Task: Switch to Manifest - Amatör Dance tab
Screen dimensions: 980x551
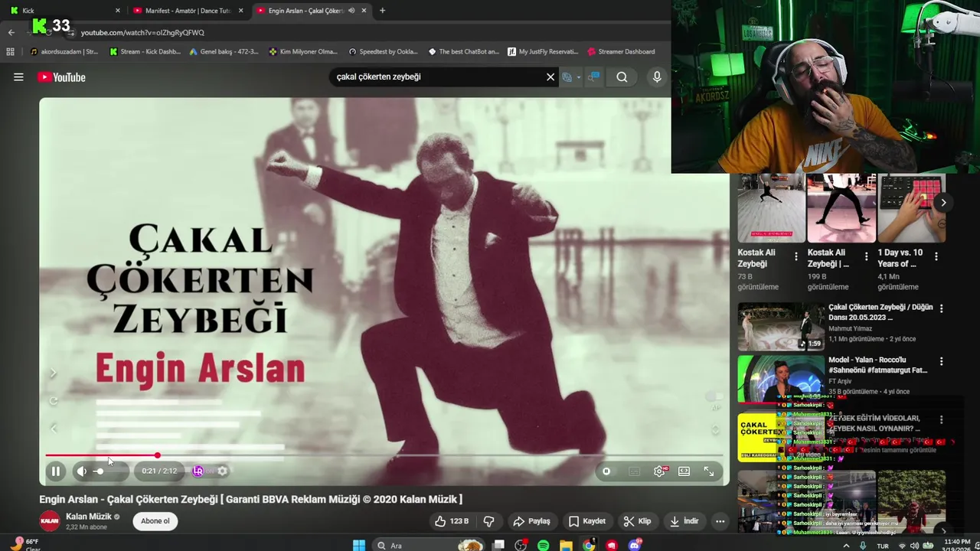Action: coord(188,11)
